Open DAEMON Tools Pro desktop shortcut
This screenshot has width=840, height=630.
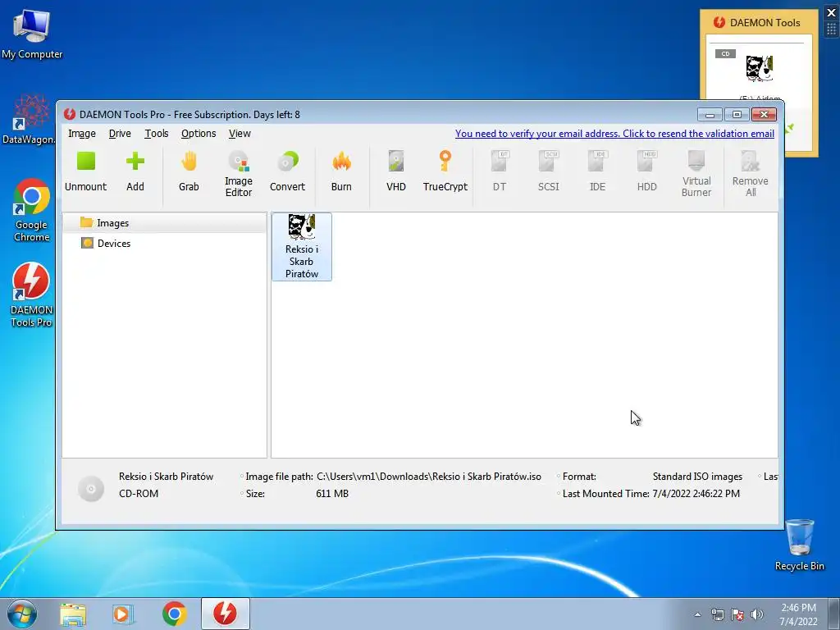(31, 294)
